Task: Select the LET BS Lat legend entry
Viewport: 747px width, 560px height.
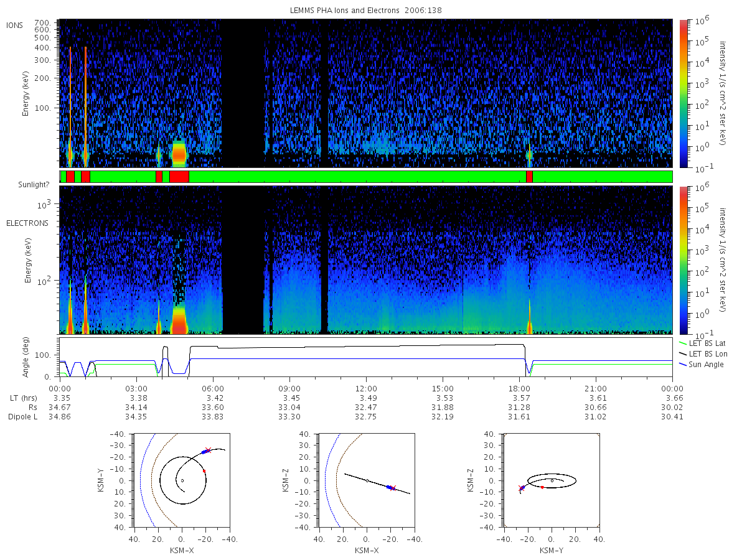Action: (702, 343)
